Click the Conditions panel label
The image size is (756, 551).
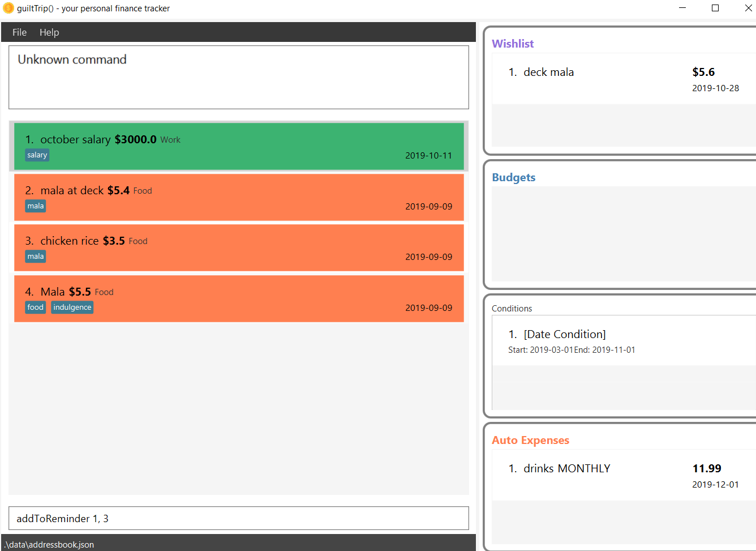click(x=512, y=309)
